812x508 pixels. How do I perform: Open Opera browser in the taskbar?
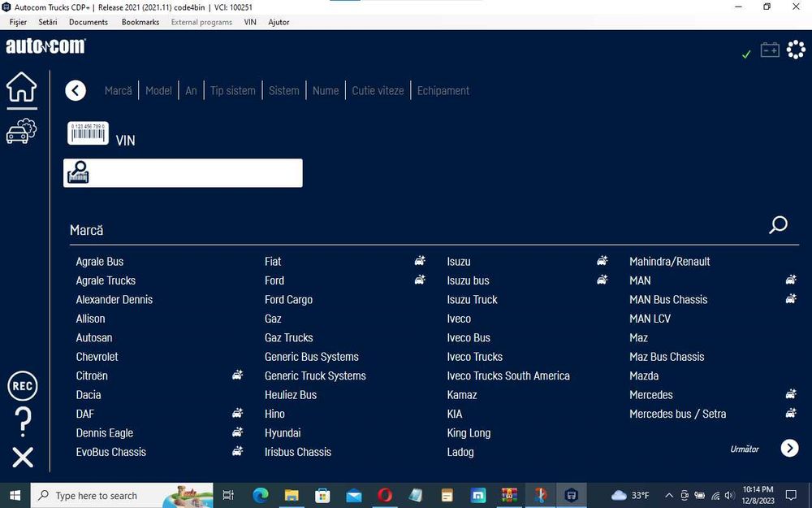click(385, 496)
